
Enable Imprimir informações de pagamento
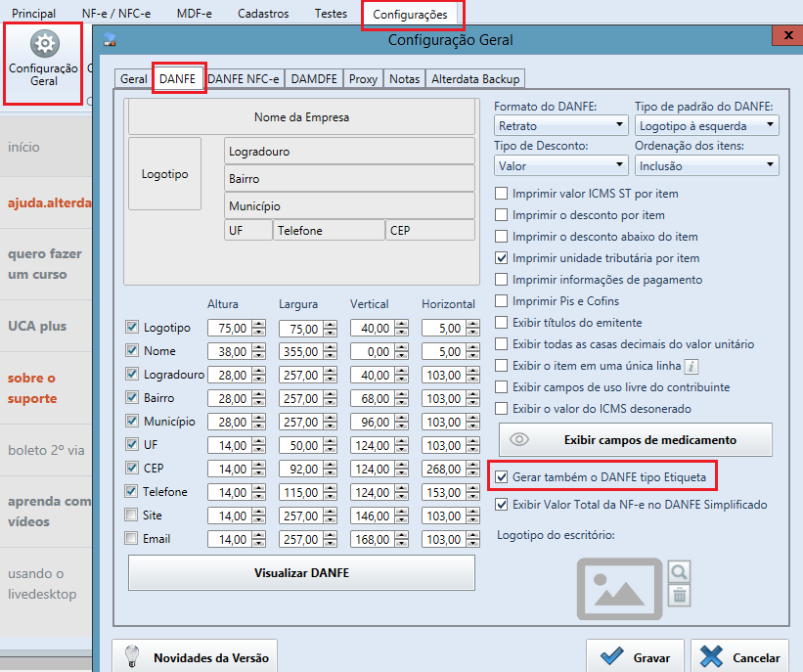(502, 279)
